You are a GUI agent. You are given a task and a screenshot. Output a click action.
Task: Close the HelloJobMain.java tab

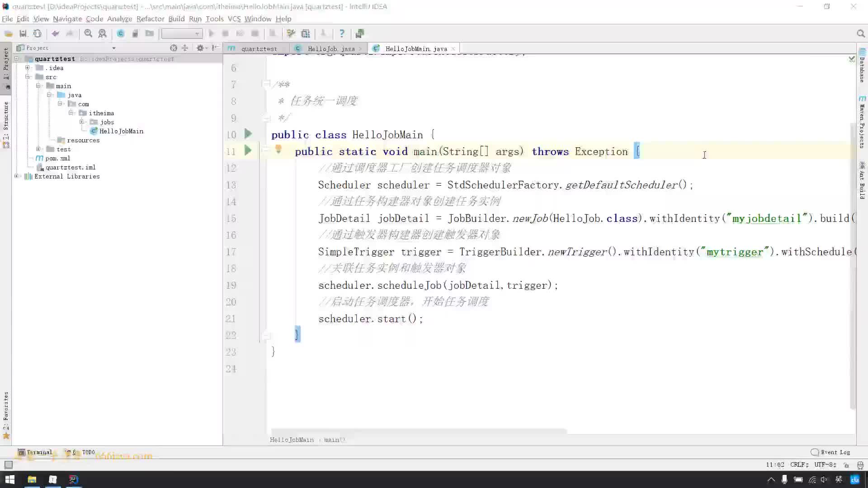(x=453, y=49)
